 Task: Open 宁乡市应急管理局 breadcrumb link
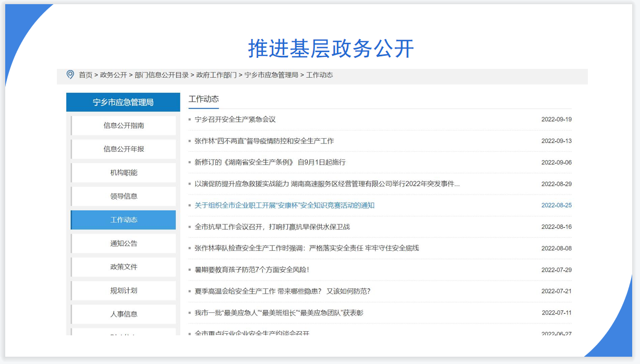(x=271, y=75)
